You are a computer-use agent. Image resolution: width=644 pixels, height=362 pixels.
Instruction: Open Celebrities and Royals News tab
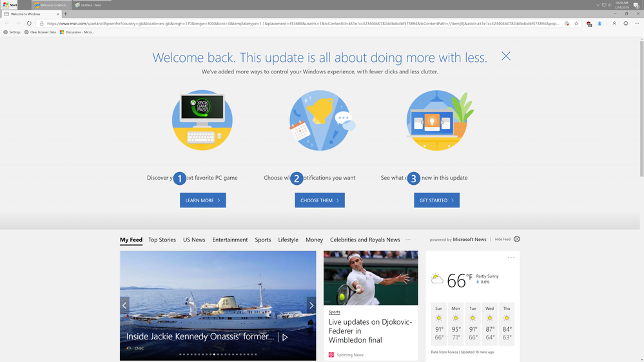tap(365, 240)
